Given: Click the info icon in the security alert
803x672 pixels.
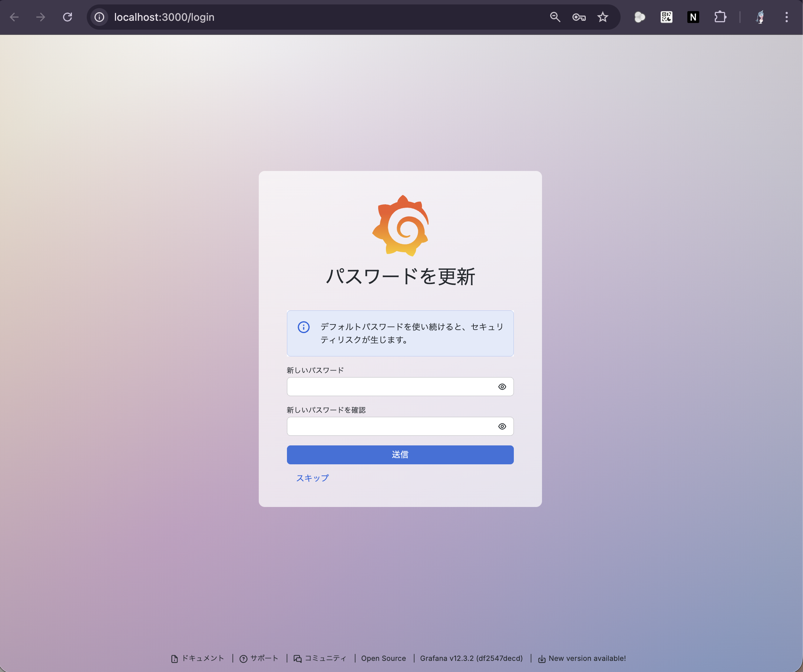Looking at the screenshot, I should 303,327.
